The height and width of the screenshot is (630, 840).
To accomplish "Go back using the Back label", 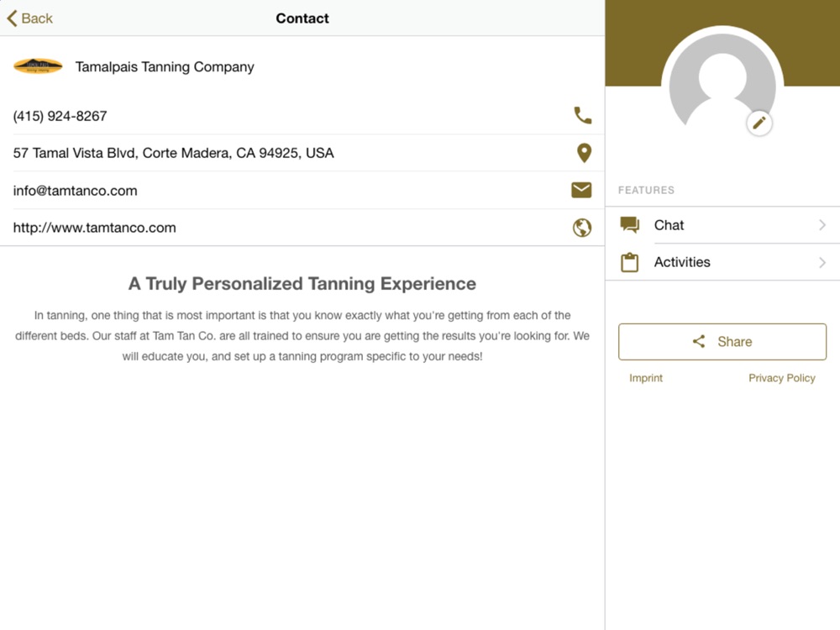I will [37, 18].
